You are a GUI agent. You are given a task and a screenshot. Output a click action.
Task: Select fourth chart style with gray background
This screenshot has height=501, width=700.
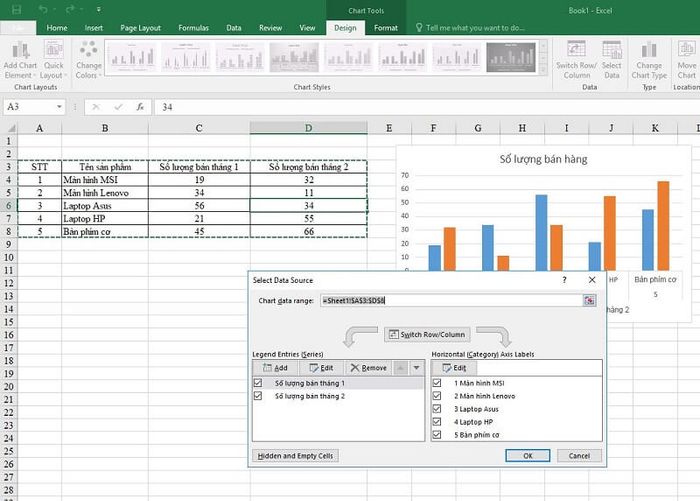pos(294,57)
